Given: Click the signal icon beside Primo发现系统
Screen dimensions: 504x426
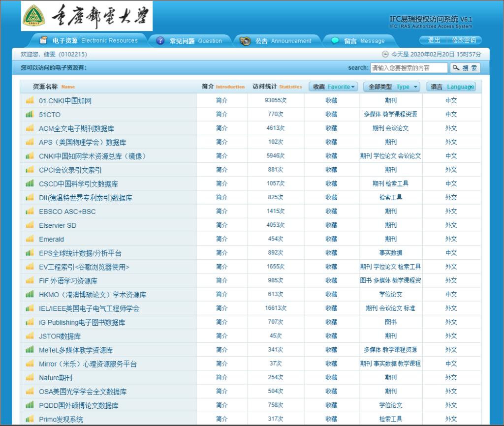Looking at the screenshot, I should pyautogui.click(x=30, y=419).
